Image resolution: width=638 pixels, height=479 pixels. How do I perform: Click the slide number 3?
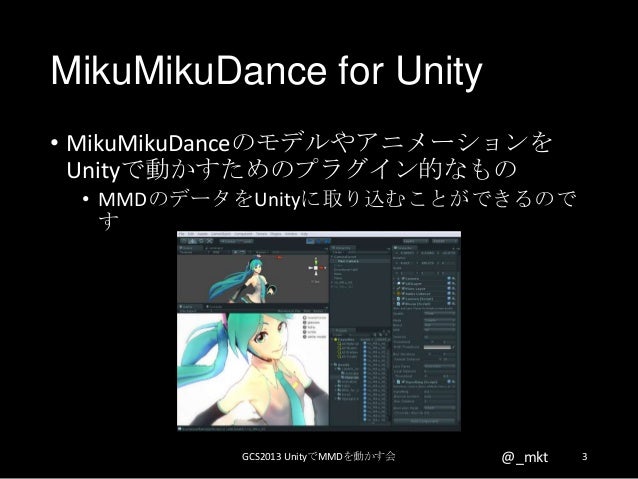585,457
